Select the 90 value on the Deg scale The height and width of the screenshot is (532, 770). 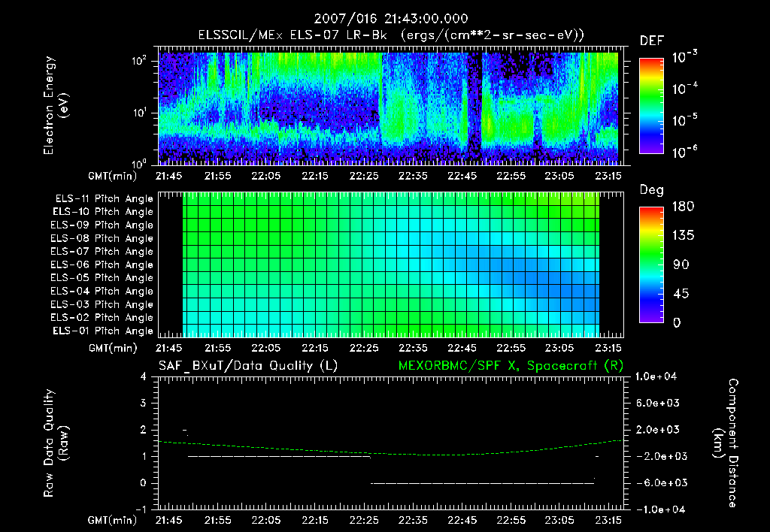click(681, 264)
